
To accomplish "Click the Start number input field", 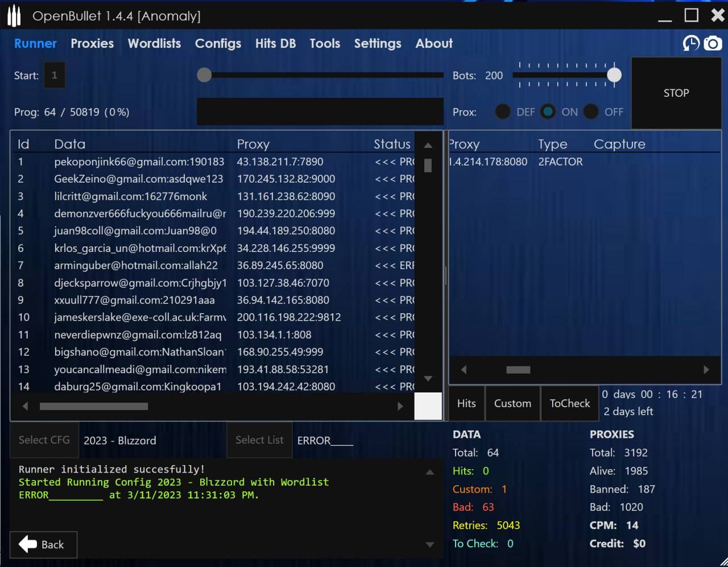I will [x=55, y=75].
